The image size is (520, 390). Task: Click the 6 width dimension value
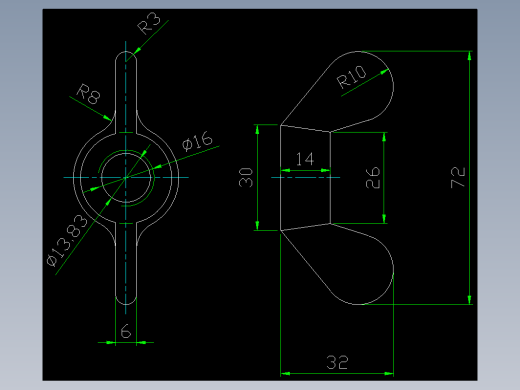coord(126,331)
